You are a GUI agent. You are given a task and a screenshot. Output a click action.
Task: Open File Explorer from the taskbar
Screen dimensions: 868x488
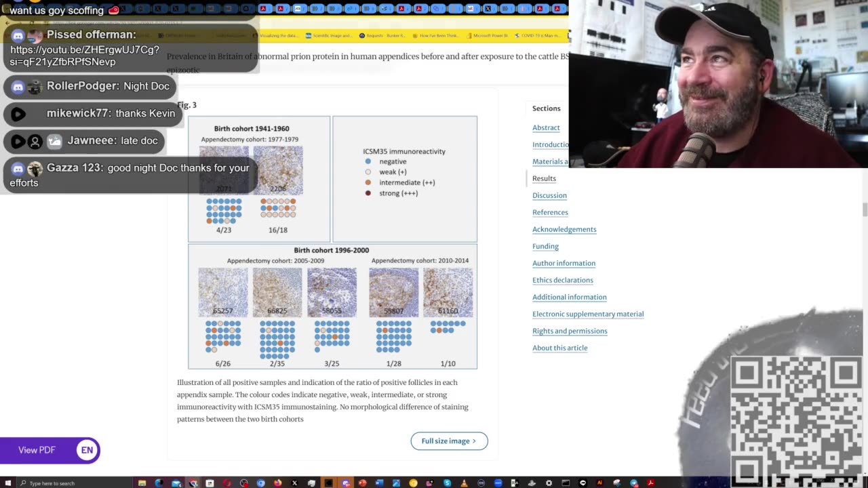tap(142, 483)
